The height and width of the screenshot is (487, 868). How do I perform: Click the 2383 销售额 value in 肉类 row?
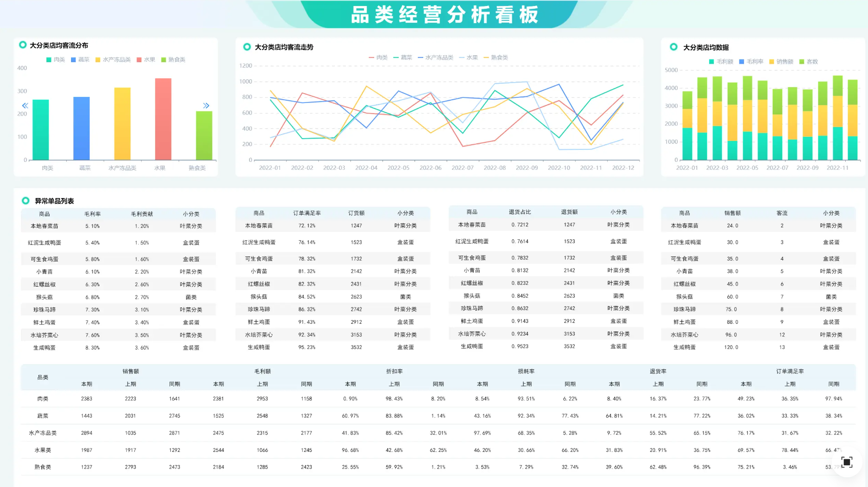click(x=87, y=399)
